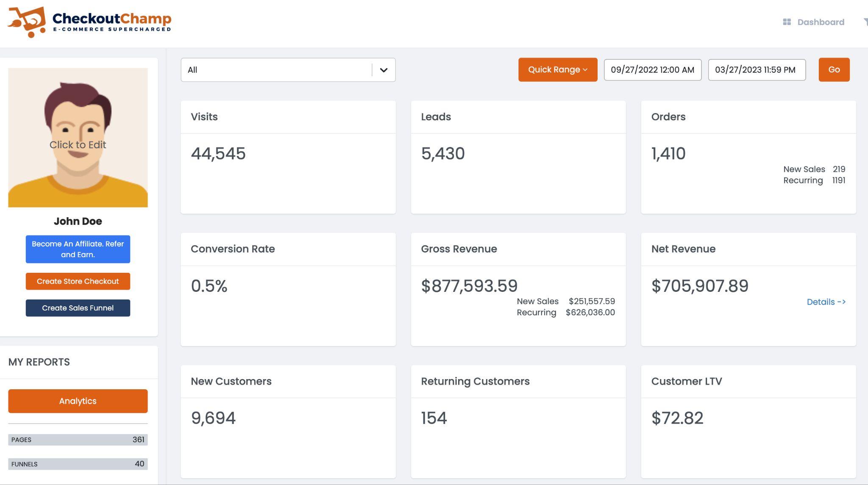Click the end date field 03/27/2023
868x485 pixels.
tap(757, 70)
